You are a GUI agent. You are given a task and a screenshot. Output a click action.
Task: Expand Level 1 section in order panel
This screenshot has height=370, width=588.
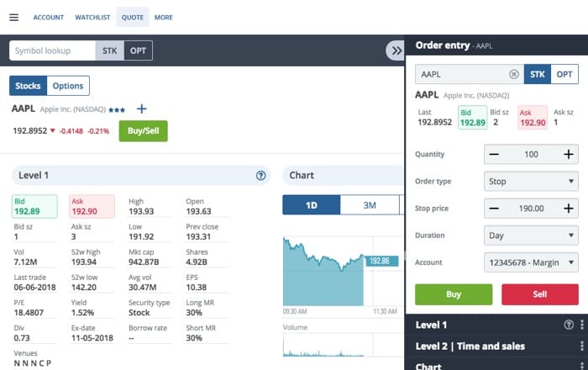point(431,325)
